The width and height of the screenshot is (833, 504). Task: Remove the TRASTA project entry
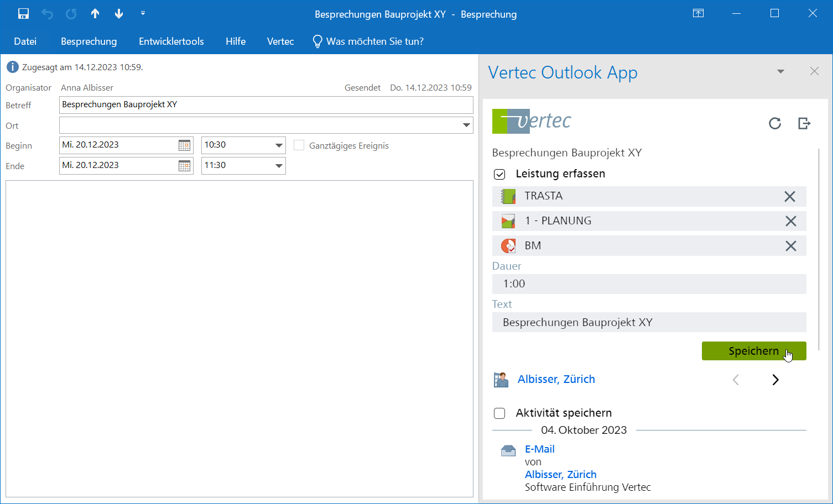coord(790,196)
